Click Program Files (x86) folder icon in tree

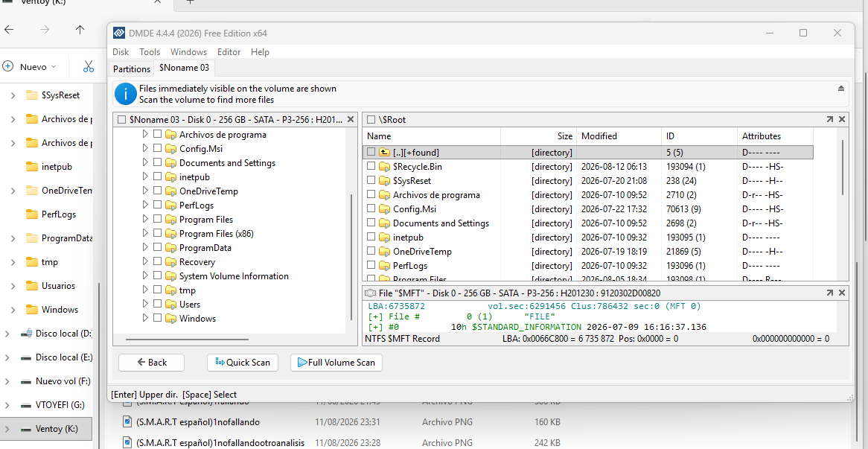(x=170, y=234)
